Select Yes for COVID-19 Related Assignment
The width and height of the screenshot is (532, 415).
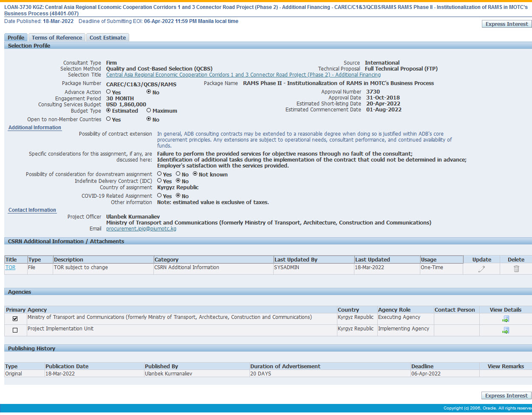click(159, 196)
